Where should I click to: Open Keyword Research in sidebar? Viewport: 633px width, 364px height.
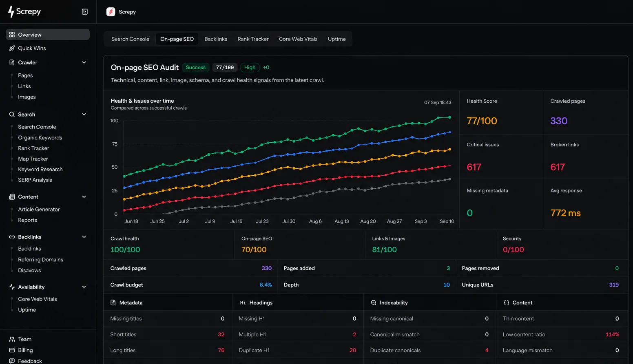pos(40,170)
